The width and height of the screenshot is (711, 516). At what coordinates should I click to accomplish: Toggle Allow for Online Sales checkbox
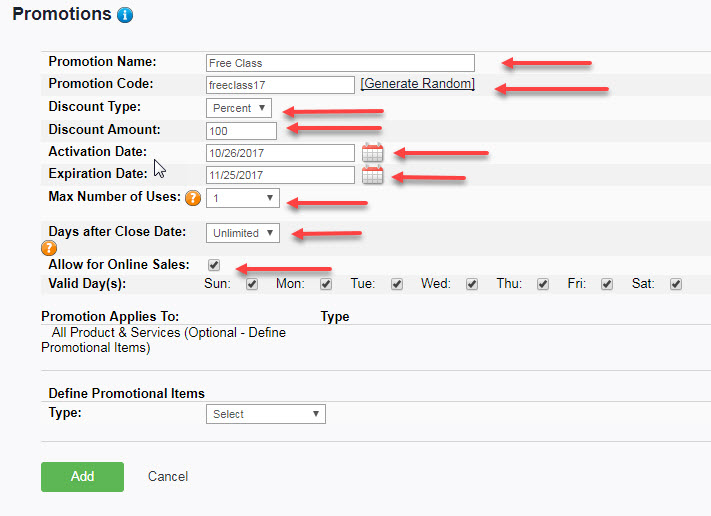tap(213, 265)
